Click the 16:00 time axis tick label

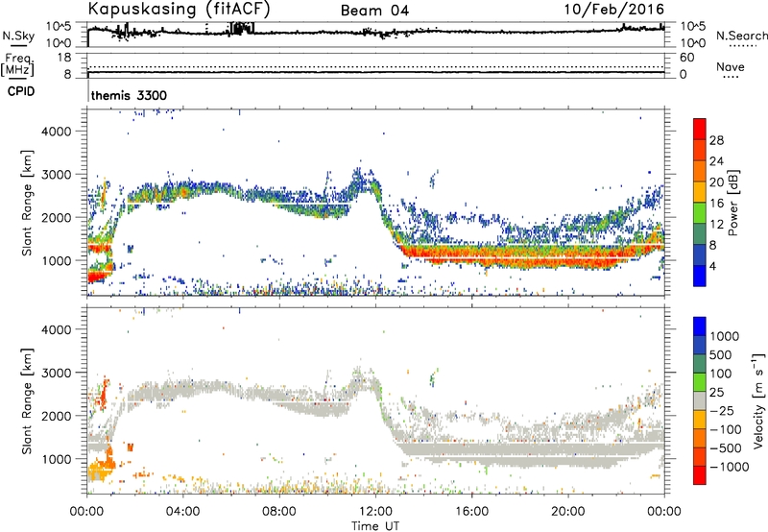[471, 512]
